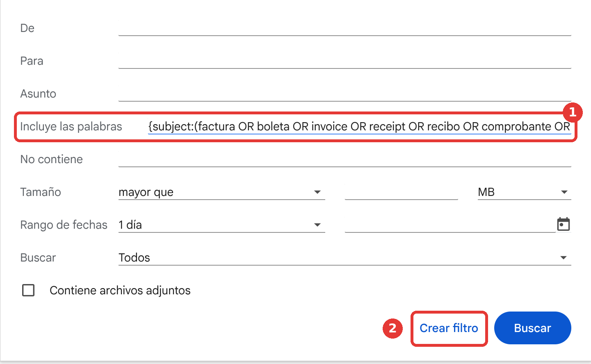Viewport: 591px width, 364px height.
Task: Click the 'Contiene archivos adjuntos' label text
Action: (120, 290)
